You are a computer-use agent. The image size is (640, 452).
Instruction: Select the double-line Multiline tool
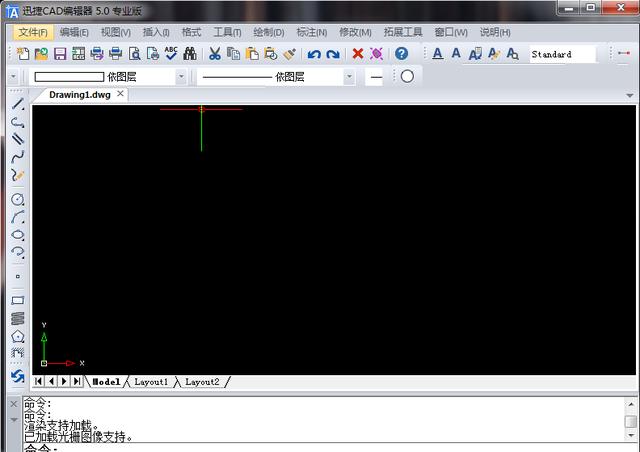pyautogui.click(x=18, y=139)
